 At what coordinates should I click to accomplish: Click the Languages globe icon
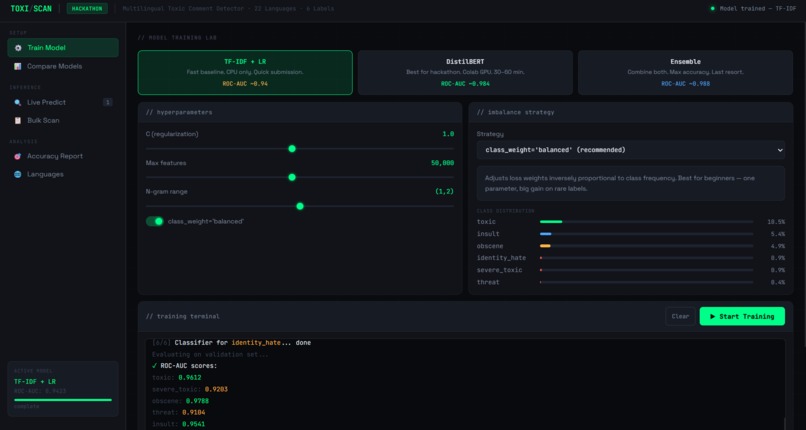click(x=18, y=174)
